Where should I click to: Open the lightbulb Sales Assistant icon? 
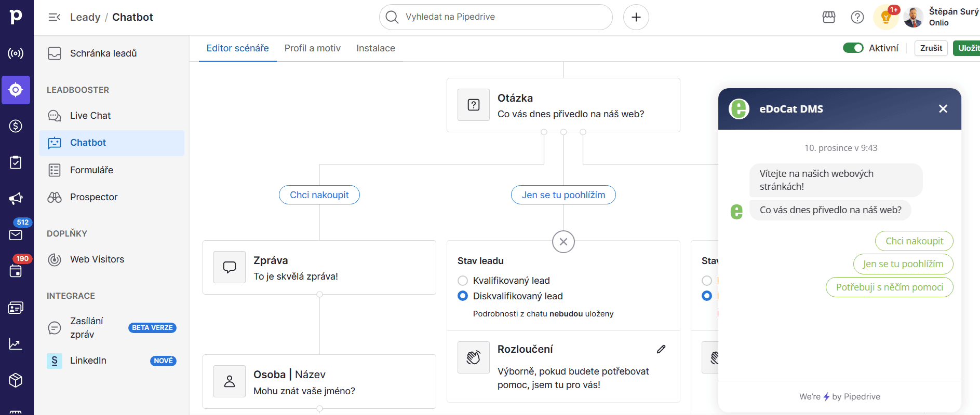[x=886, y=17]
